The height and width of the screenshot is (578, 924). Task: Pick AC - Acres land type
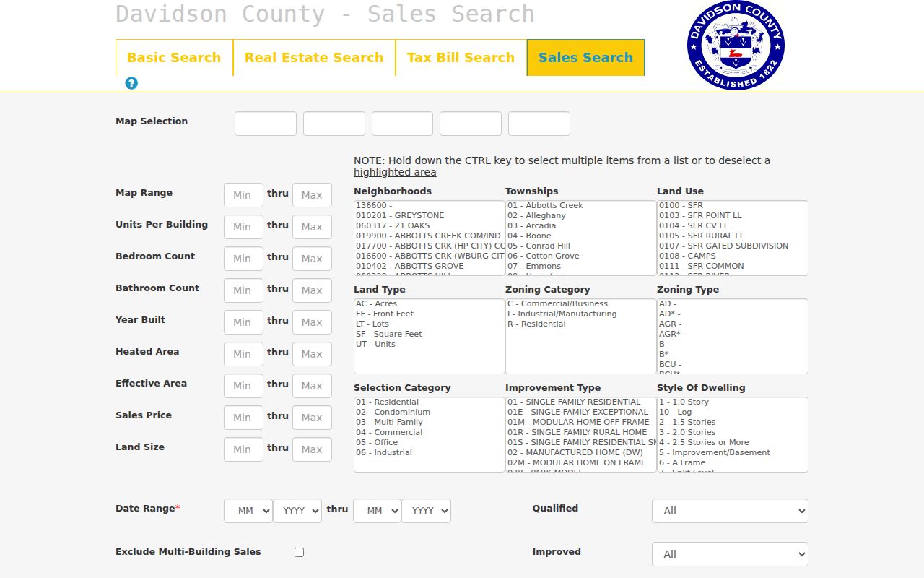point(429,303)
